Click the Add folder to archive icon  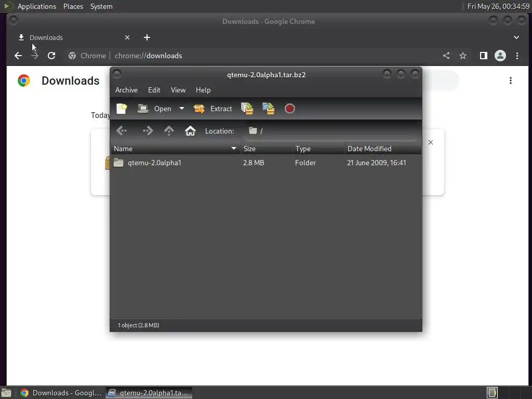click(269, 109)
